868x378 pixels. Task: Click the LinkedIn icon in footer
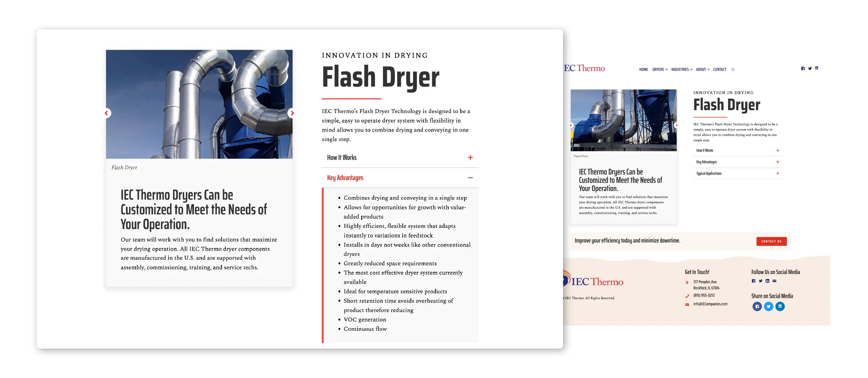767,281
